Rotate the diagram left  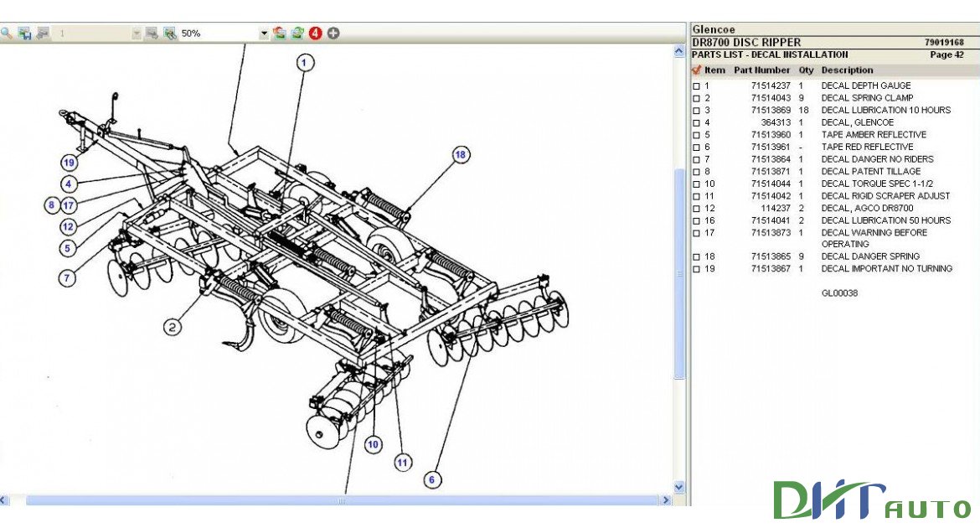tap(280, 34)
